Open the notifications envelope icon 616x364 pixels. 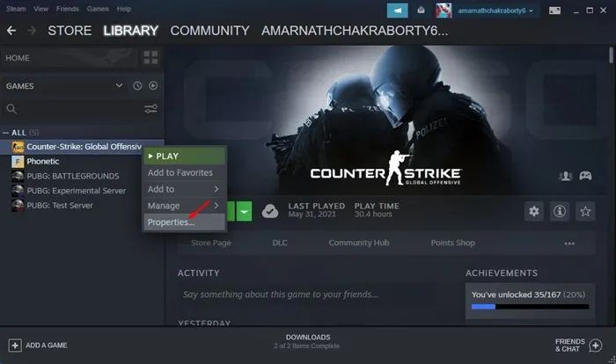(421, 11)
